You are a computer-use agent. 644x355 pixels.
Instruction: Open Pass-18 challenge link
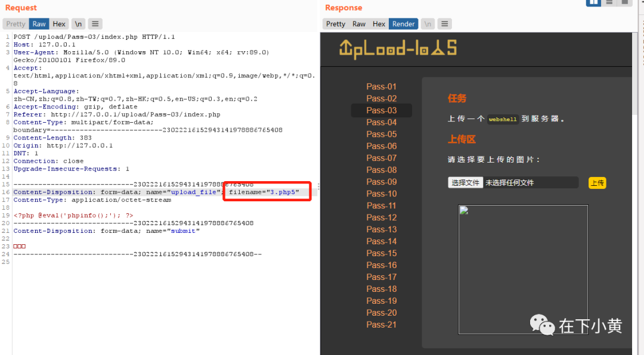pyautogui.click(x=381, y=289)
